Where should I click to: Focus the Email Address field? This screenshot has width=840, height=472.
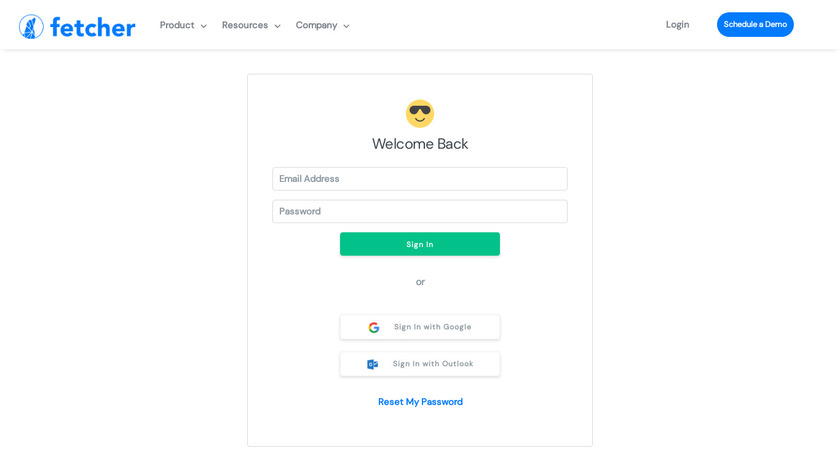[420, 179]
